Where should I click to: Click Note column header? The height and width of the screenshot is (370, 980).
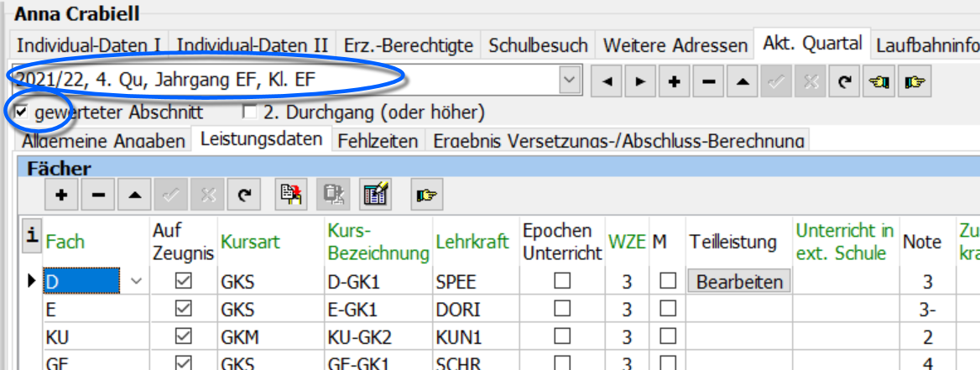point(922,242)
